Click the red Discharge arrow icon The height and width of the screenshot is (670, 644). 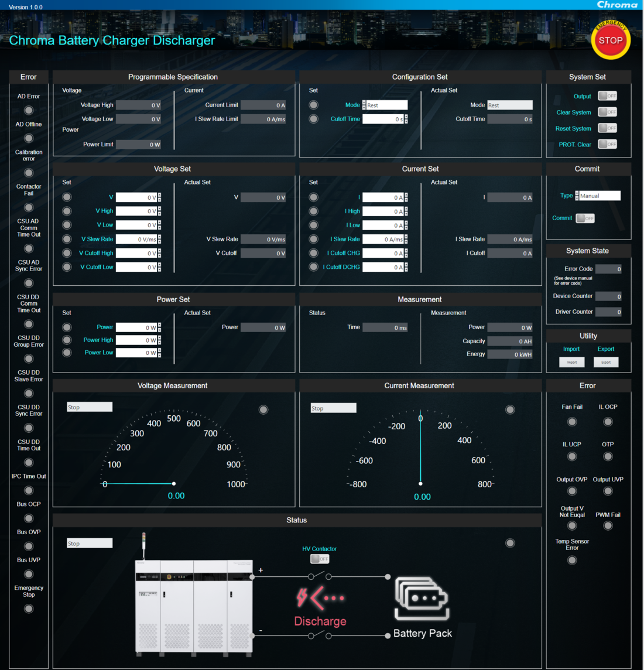click(x=320, y=598)
